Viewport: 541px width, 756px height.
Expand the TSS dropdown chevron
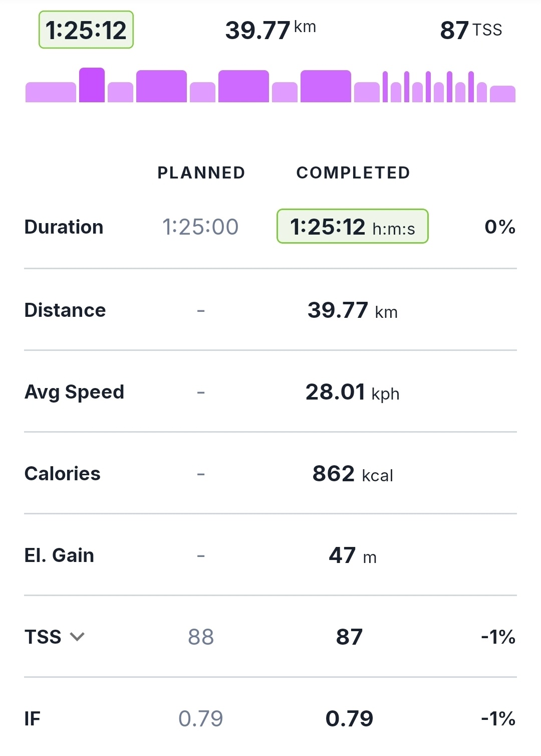pyautogui.click(x=77, y=637)
